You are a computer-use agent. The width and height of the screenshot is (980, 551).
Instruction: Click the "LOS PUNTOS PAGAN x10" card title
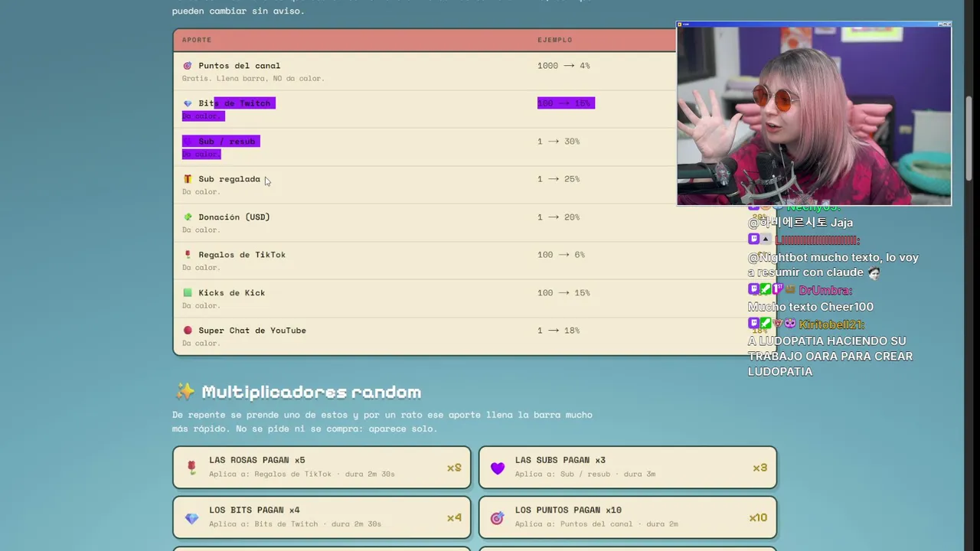coord(568,510)
